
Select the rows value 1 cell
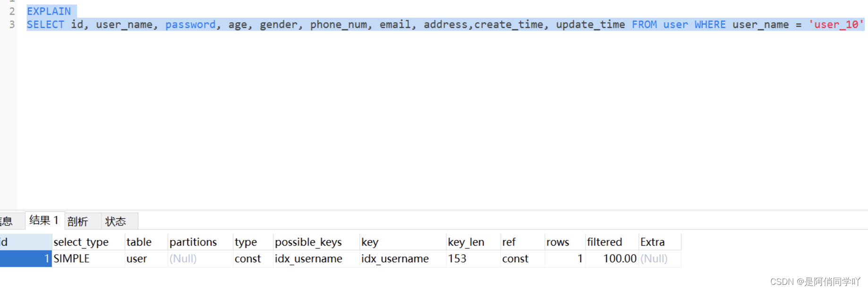[565, 259]
